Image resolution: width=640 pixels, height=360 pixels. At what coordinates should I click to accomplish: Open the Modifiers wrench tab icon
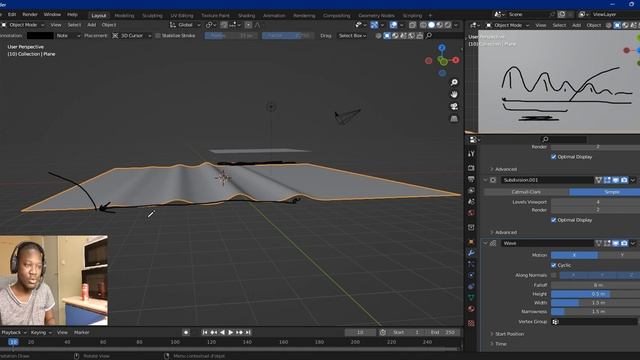[471, 253]
